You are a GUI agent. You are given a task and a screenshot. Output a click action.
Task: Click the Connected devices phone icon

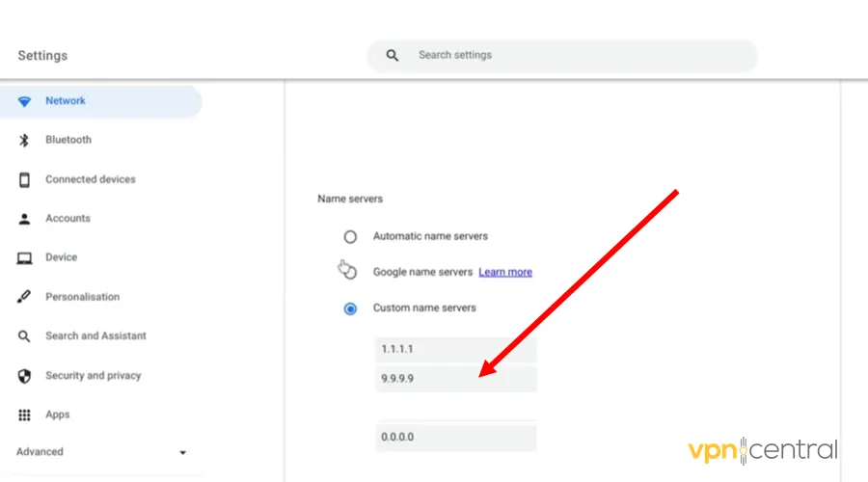[24, 180]
